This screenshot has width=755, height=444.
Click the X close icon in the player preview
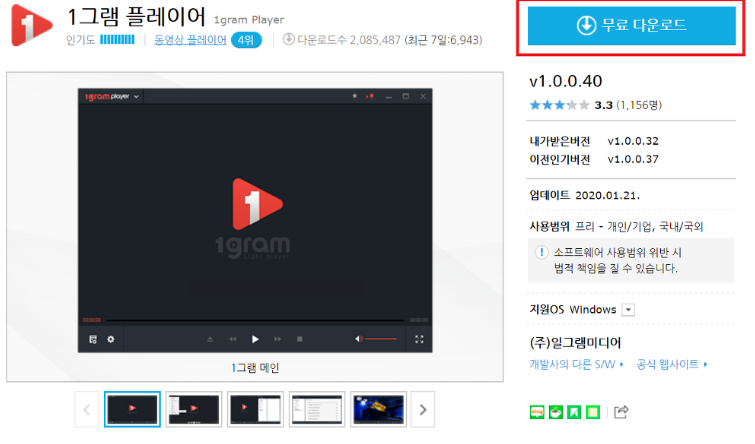[x=423, y=96]
